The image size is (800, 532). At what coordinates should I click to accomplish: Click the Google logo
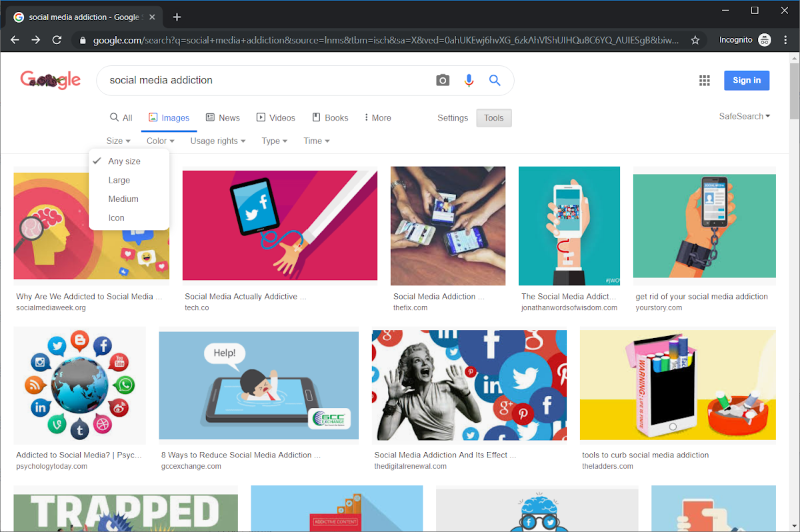[50, 80]
